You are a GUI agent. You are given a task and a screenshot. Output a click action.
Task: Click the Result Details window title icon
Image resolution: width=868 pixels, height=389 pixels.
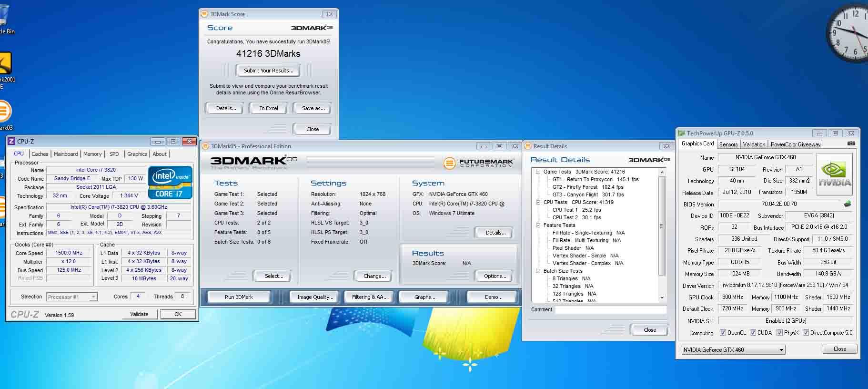pos(528,146)
